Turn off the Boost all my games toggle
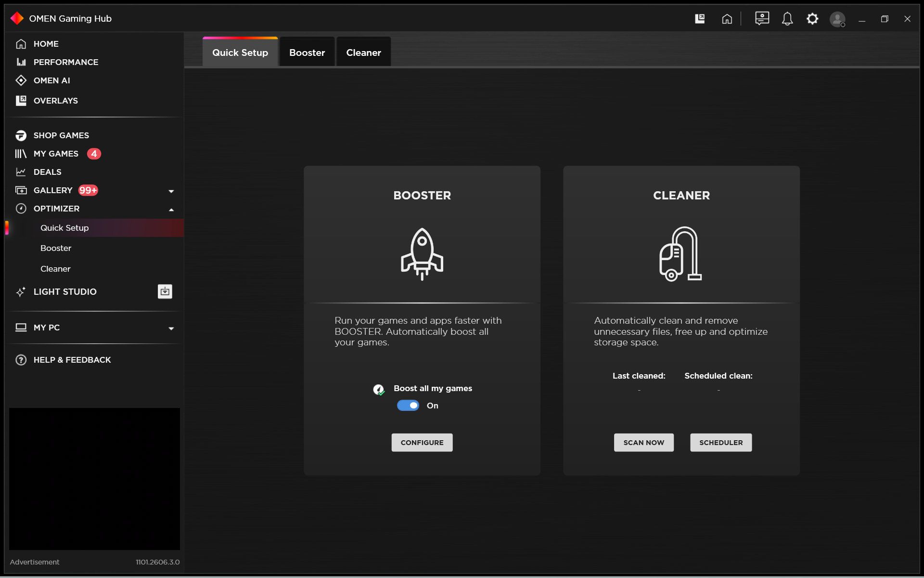 pyautogui.click(x=408, y=406)
